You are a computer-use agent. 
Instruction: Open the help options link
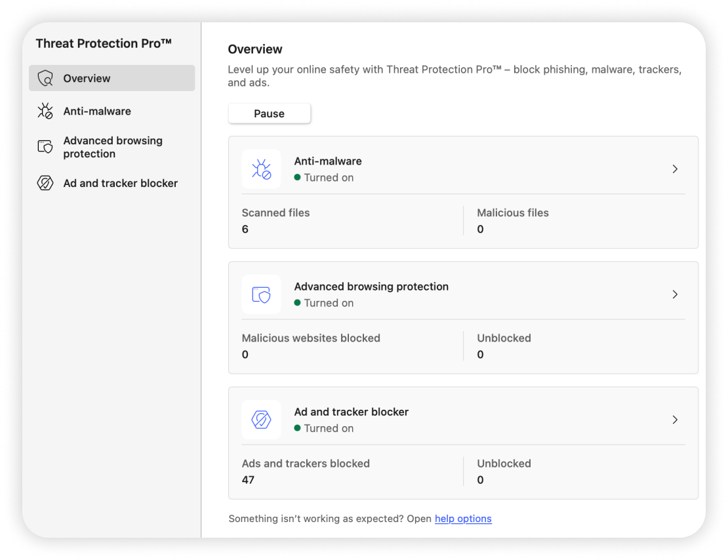(x=463, y=519)
